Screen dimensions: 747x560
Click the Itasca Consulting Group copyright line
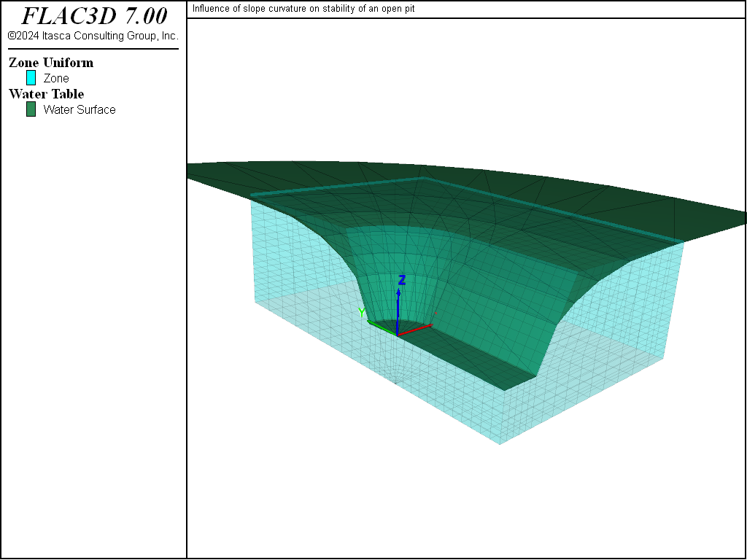[x=93, y=36]
